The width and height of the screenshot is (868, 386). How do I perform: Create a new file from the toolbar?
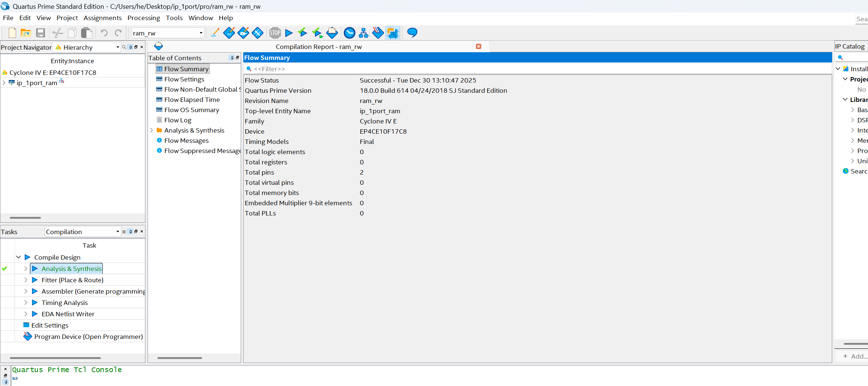click(12, 33)
